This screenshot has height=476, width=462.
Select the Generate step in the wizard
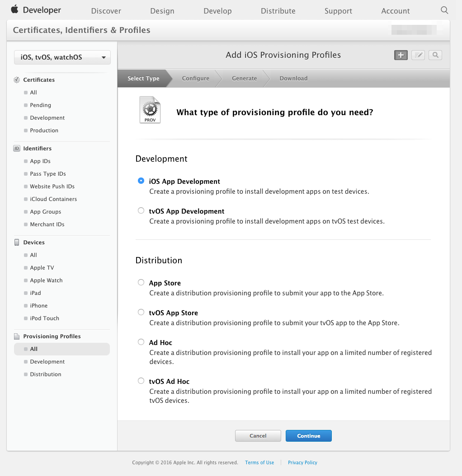(244, 78)
